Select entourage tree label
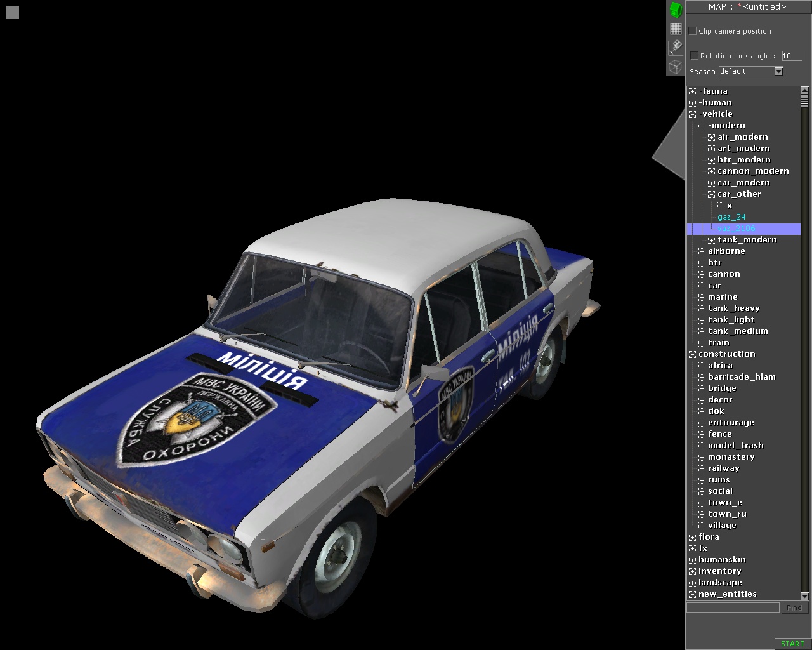The height and width of the screenshot is (650, 812). (731, 423)
